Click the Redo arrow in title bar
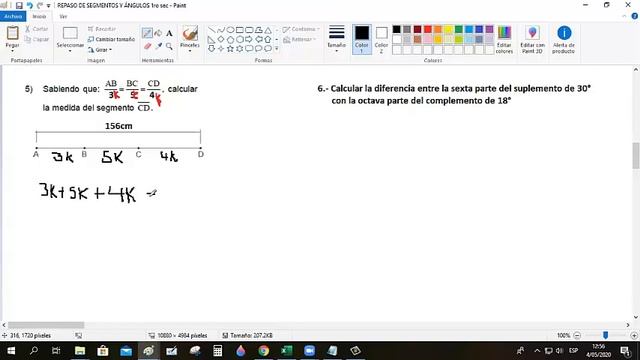 tap(40, 5)
